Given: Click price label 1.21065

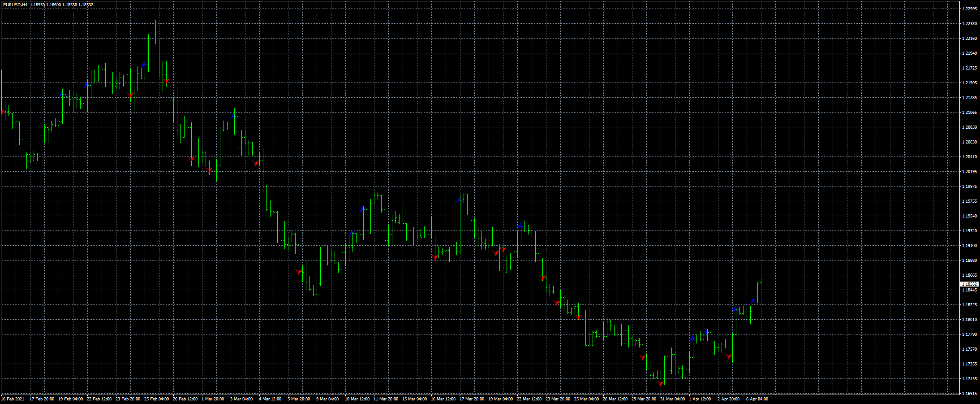Looking at the screenshot, I should (x=969, y=112).
